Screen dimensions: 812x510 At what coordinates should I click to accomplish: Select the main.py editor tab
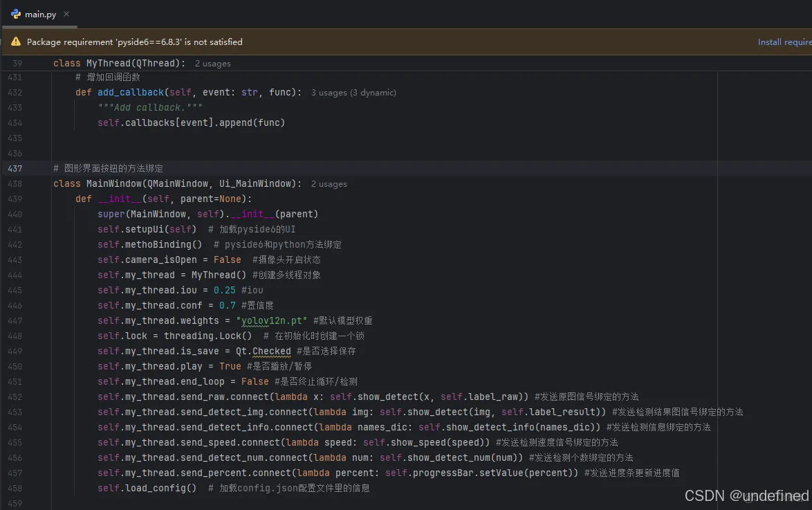point(40,15)
